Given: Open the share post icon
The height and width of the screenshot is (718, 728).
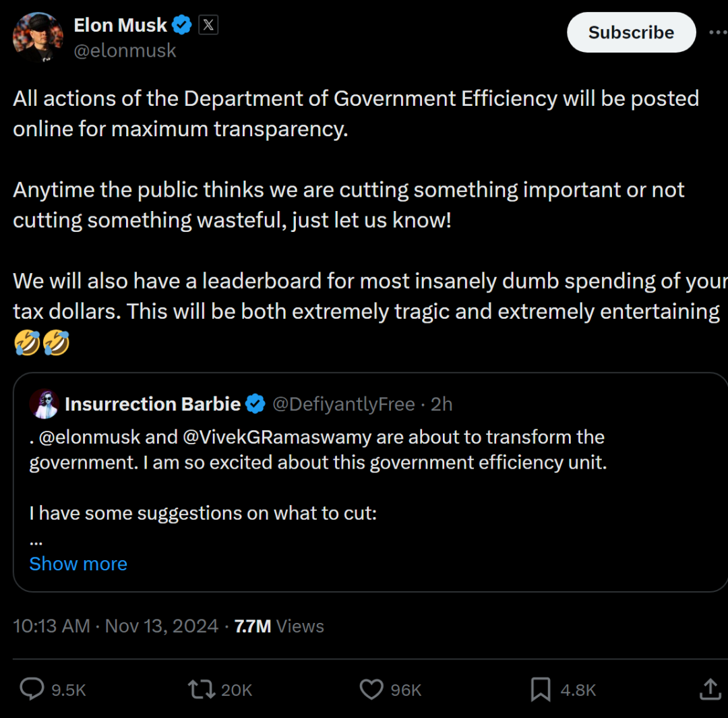Looking at the screenshot, I should pyautogui.click(x=710, y=689).
